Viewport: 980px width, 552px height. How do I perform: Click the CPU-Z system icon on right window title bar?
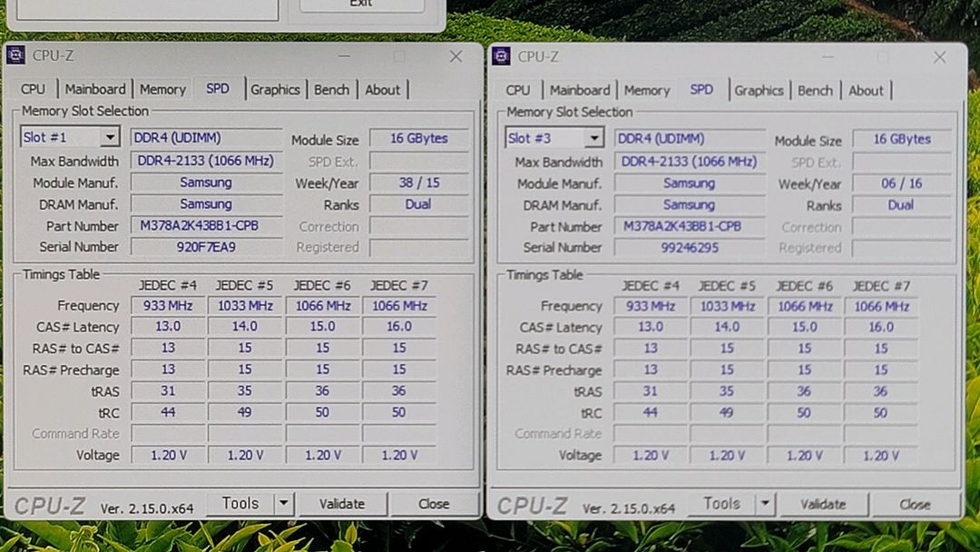(499, 56)
